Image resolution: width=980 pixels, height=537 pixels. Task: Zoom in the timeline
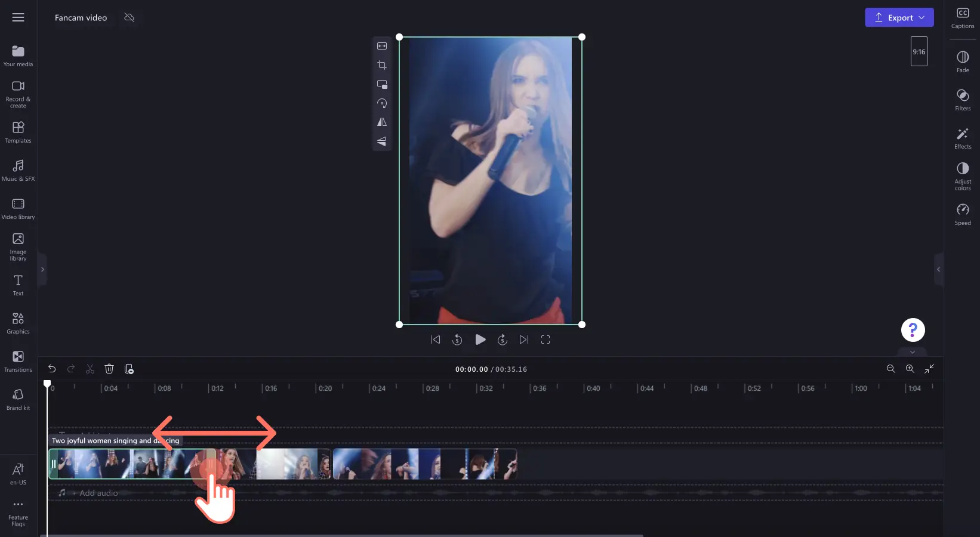point(910,369)
